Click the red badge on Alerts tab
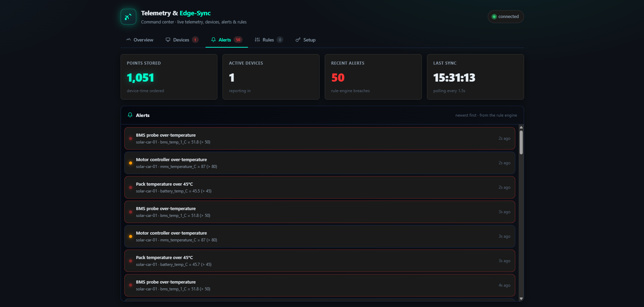644x307 pixels. (x=238, y=40)
